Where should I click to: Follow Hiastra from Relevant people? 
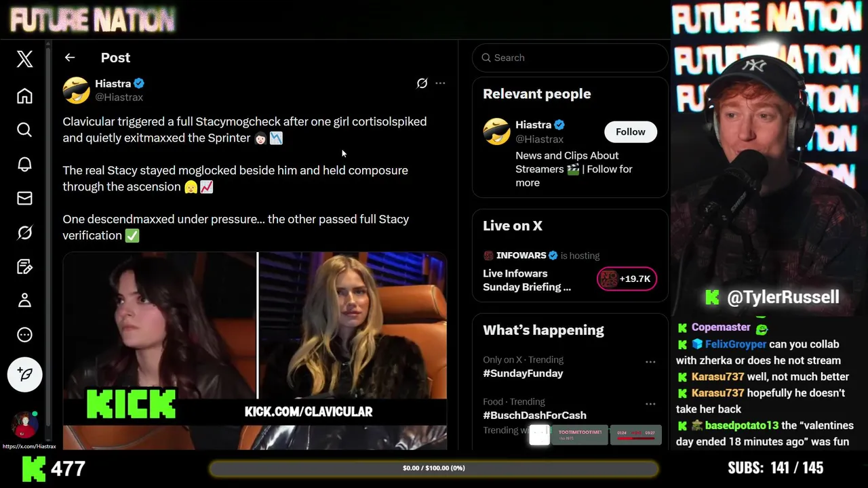coord(631,131)
